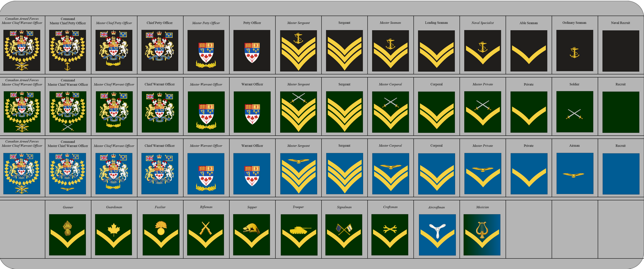Pick the blue blank Recruit patch
The height and width of the screenshot is (269, 644).
point(621,174)
